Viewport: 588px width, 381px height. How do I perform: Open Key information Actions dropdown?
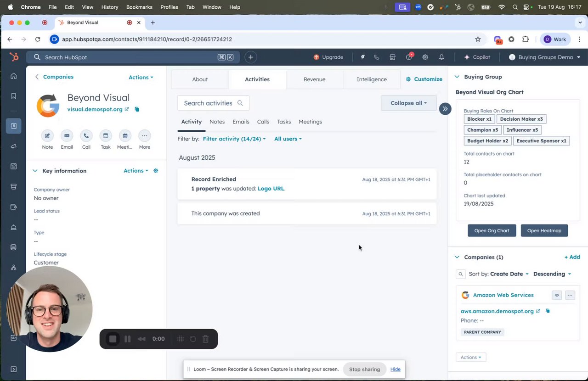tap(136, 171)
